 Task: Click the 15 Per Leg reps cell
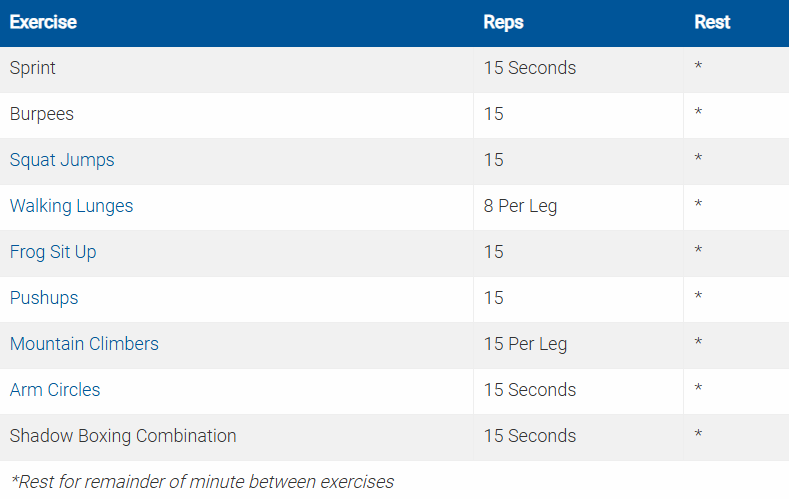(525, 344)
